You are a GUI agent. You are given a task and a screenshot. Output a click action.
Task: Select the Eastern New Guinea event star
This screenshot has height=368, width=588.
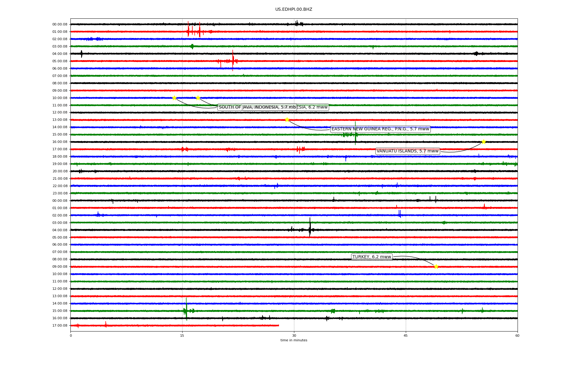click(287, 120)
